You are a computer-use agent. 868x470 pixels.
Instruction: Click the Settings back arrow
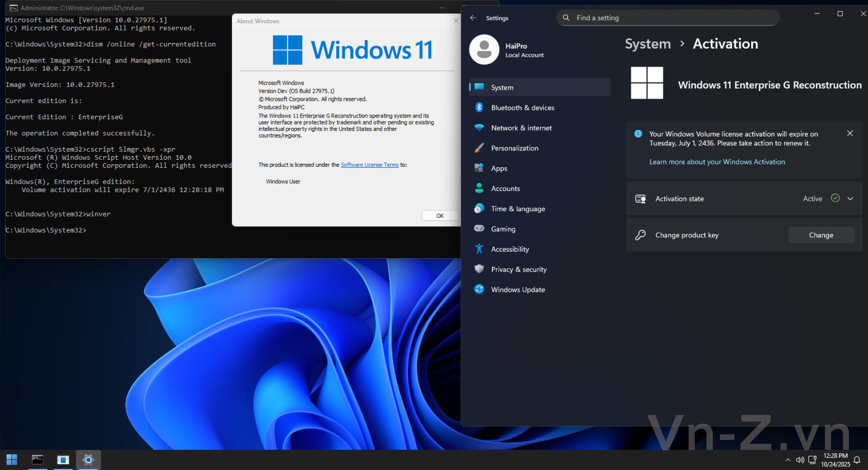pyautogui.click(x=473, y=18)
